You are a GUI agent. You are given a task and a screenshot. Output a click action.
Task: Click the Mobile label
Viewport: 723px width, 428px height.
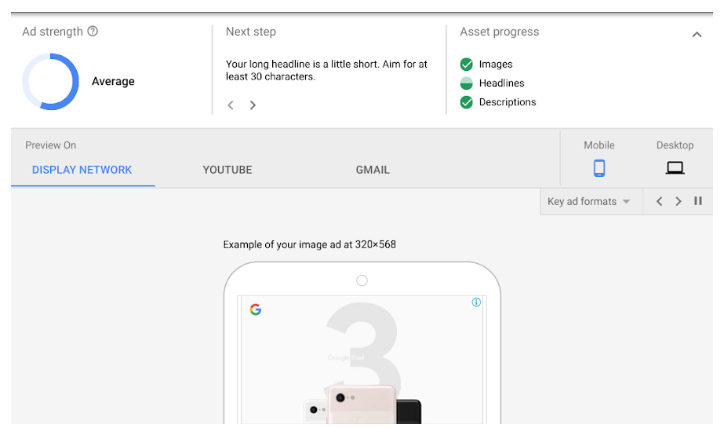pos(599,145)
